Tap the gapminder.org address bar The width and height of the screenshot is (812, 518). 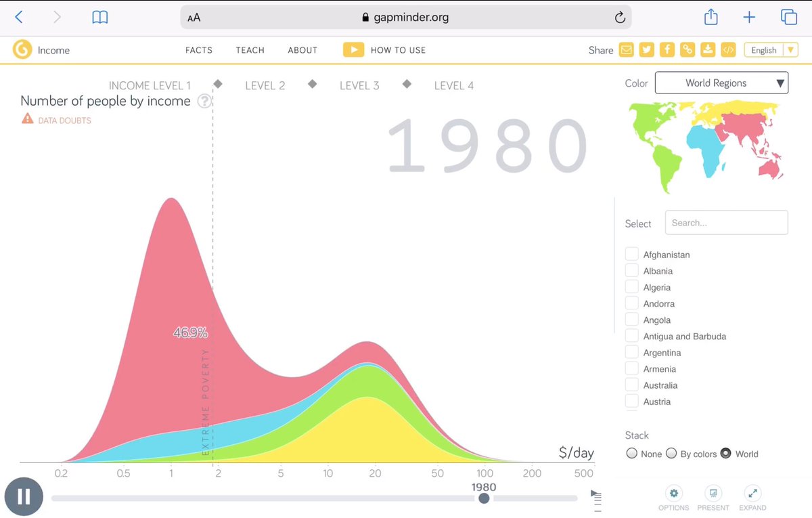(406, 18)
